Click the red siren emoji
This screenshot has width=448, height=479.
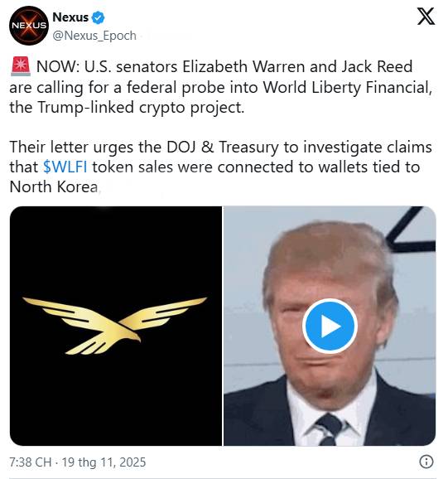[21, 66]
